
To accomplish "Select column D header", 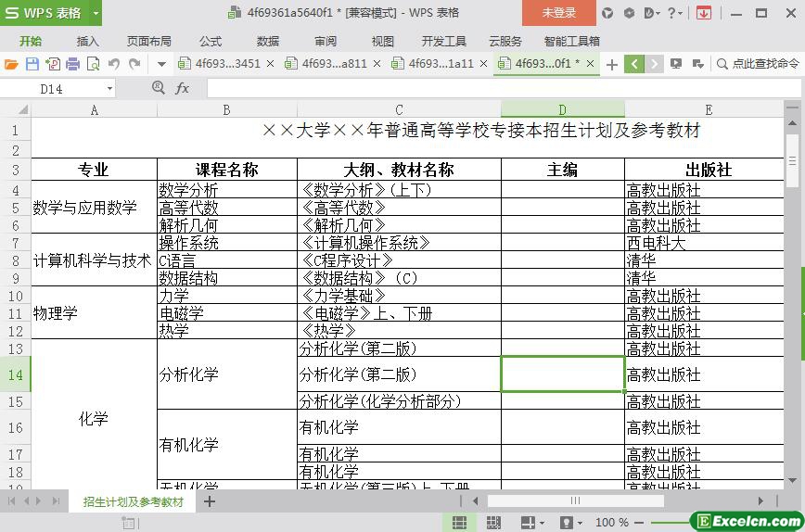I will 563,109.
